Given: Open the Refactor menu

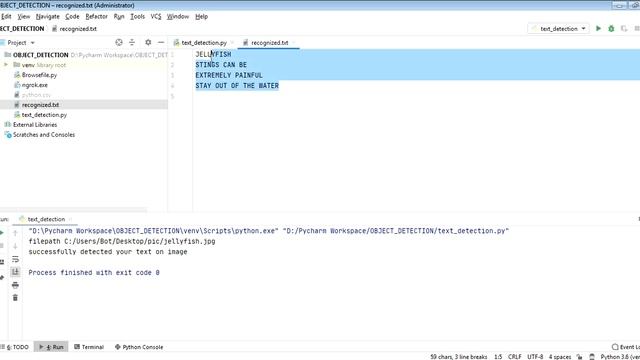Looking at the screenshot, I should 96,16.
